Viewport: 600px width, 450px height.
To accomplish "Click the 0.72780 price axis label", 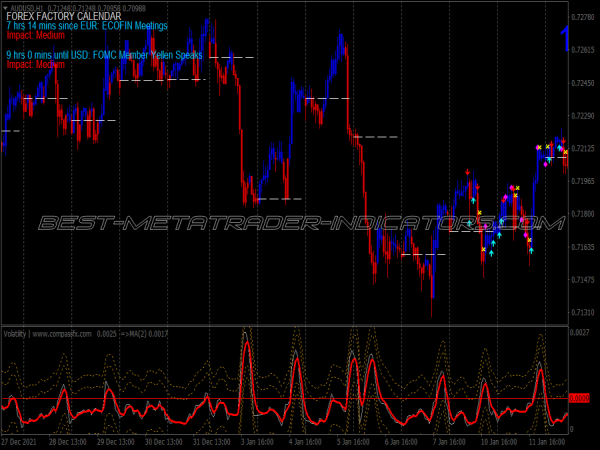I will point(582,17).
